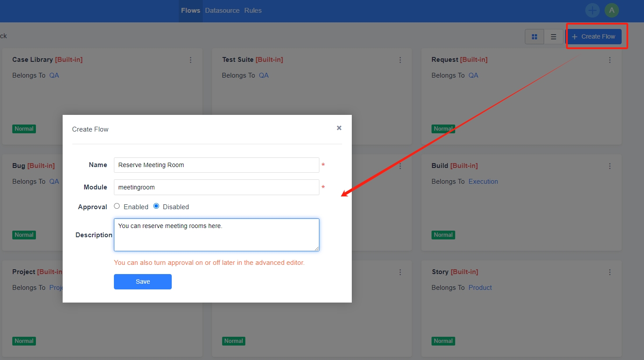Switch to grid view layout icon
The height and width of the screenshot is (360, 644).
coord(534,37)
